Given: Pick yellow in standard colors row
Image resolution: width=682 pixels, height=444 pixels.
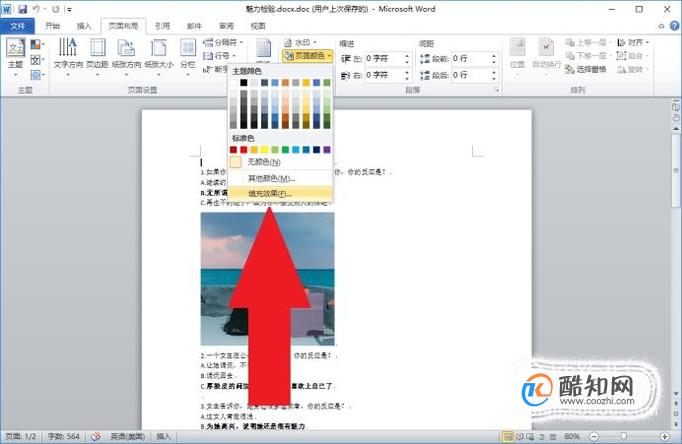Looking at the screenshot, I should tap(264, 150).
